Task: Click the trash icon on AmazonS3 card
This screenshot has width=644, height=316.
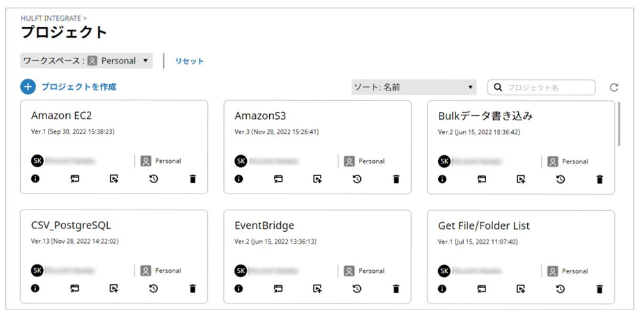Action: tap(396, 179)
